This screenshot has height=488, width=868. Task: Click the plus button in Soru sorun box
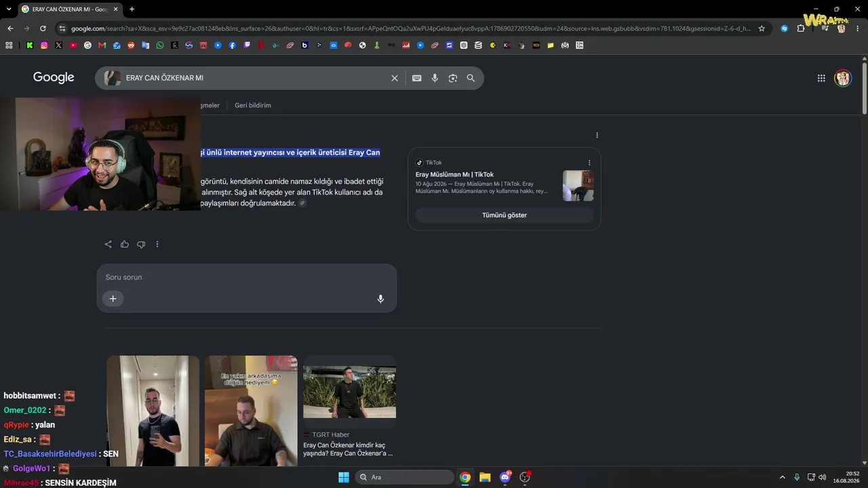pyautogui.click(x=113, y=299)
